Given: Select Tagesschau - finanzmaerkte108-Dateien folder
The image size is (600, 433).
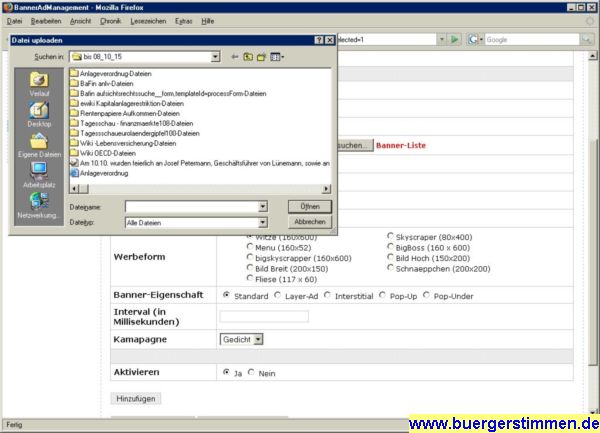Looking at the screenshot, I should point(132,123).
